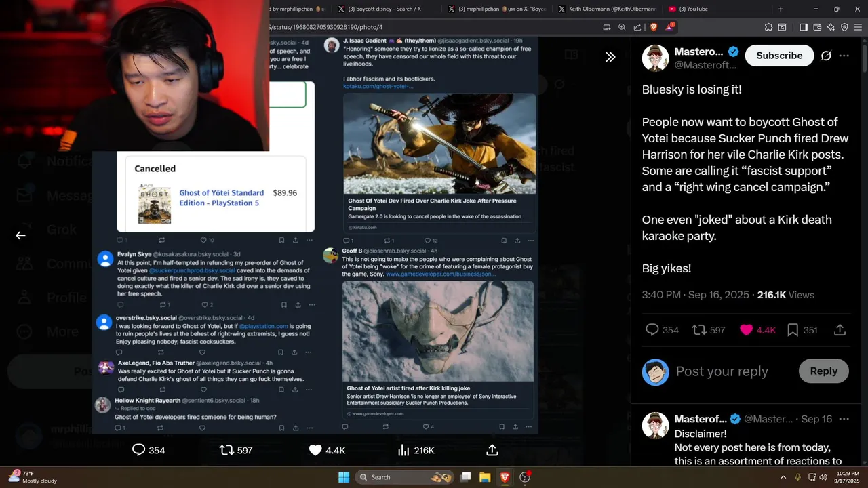Screen dimensions: 868x488
Task: Open the Windows Start menu
Action: point(344,477)
